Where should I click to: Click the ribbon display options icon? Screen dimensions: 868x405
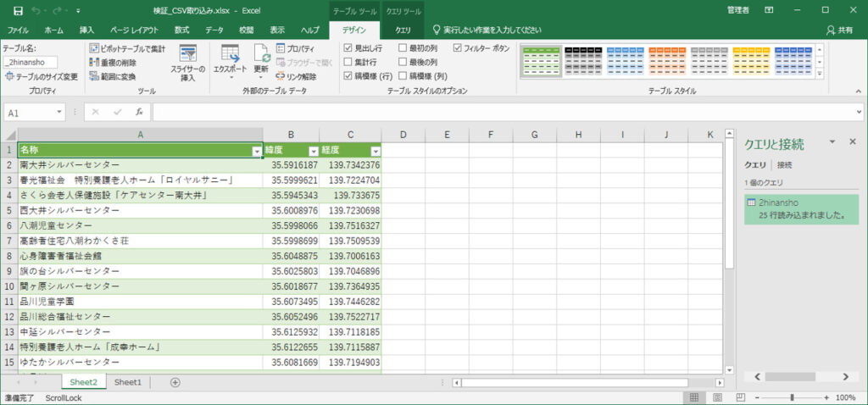769,10
